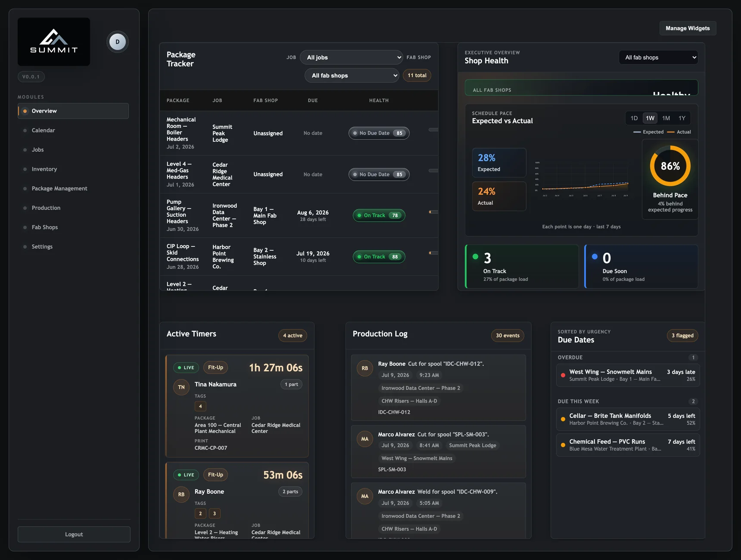Click the green dot on the On Track card

tap(475, 257)
